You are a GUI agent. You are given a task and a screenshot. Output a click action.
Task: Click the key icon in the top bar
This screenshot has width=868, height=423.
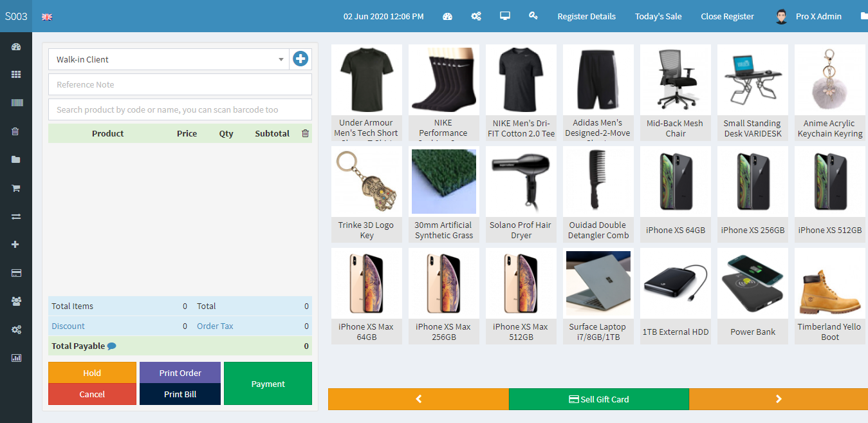(533, 16)
